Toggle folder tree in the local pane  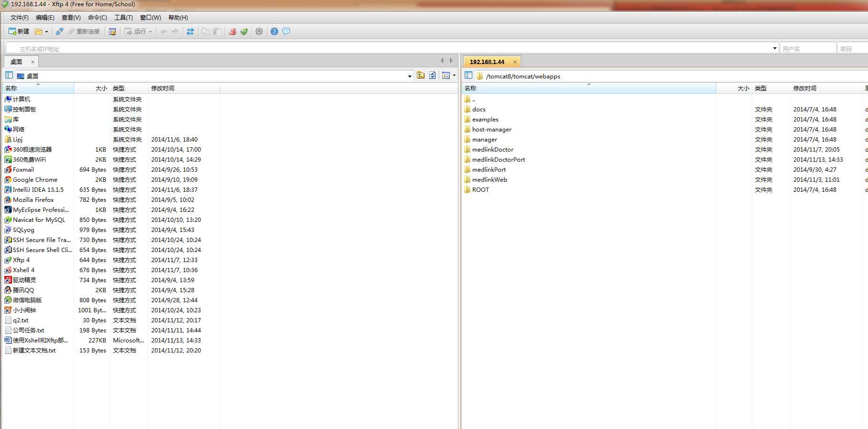(9, 75)
